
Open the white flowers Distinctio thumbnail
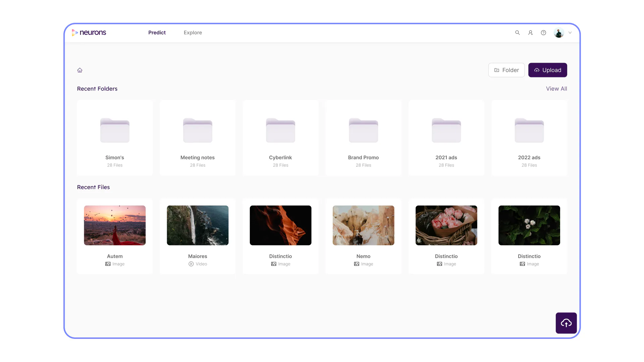click(529, 225)
